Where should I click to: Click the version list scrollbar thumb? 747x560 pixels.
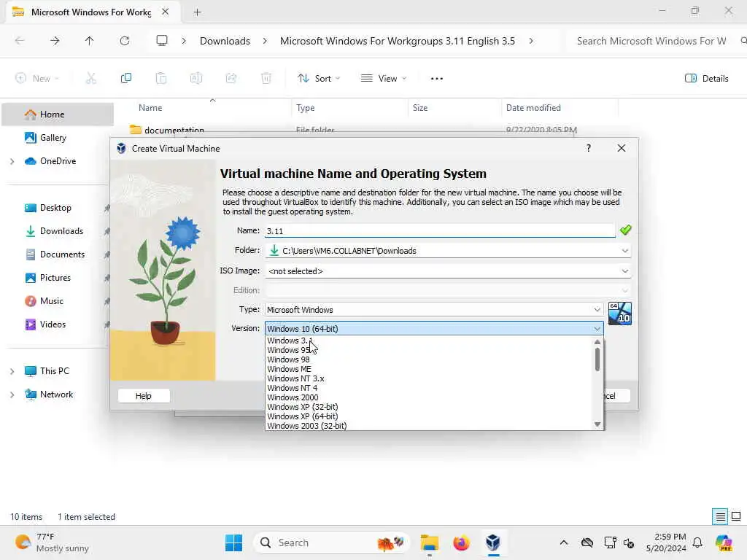tap(597, 359)
